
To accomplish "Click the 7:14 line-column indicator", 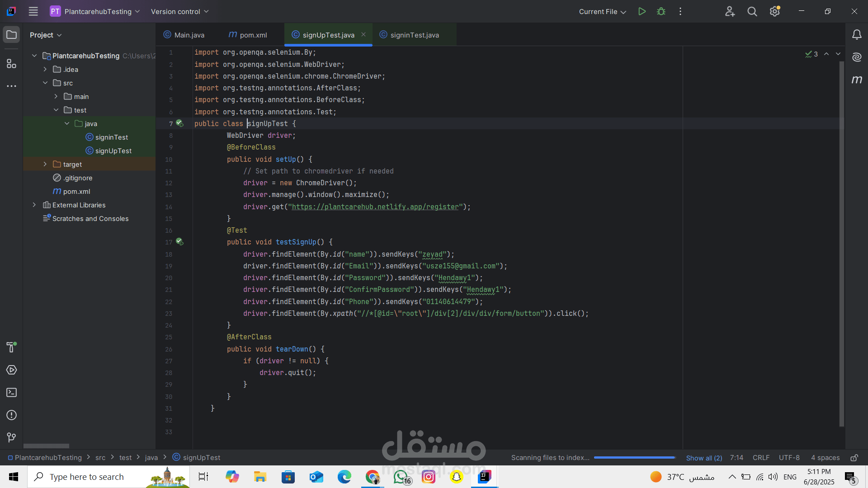I will [736, 458].
